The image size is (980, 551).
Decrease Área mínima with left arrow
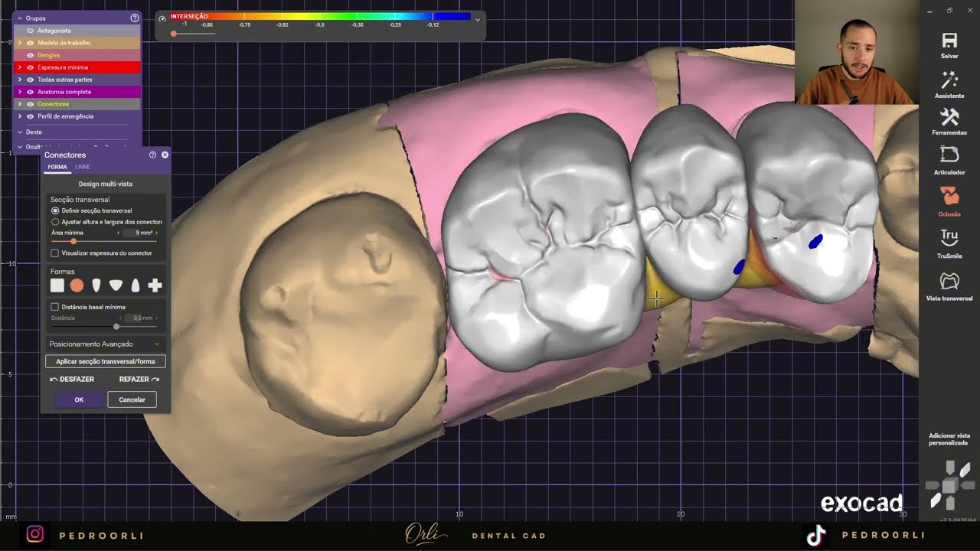tap(118, 233)
